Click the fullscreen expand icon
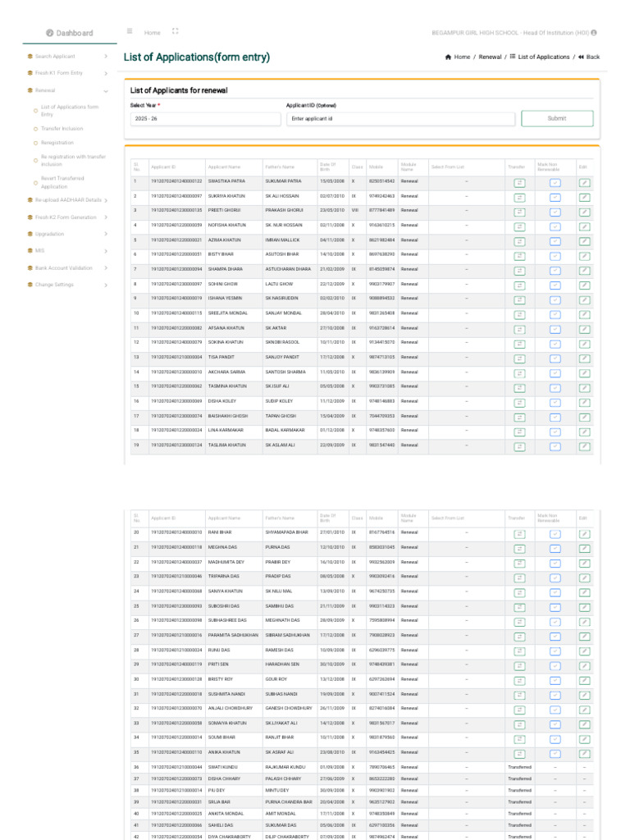This screenshot has height=840, width=630. pos(176,31)
